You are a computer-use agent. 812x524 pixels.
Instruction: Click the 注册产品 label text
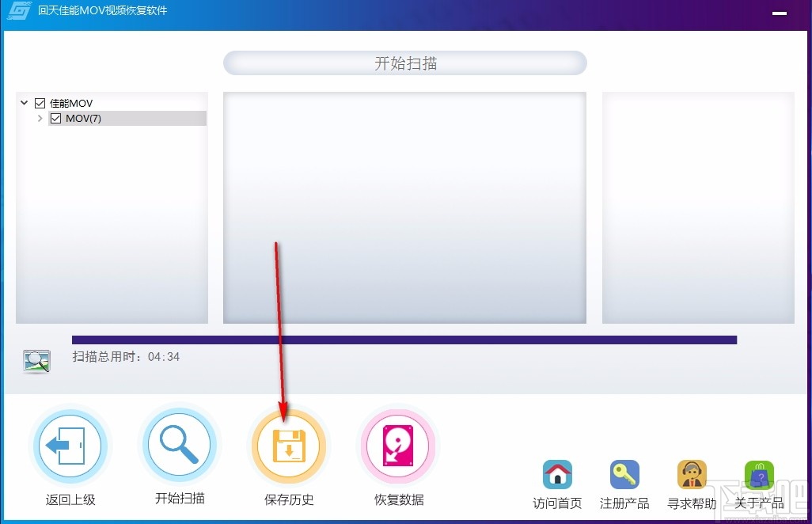(624, 503)
